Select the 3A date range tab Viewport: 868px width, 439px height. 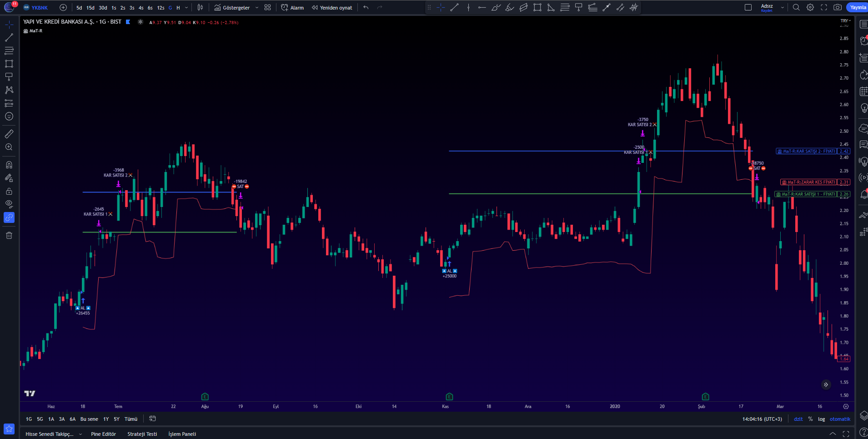[62, 419]
